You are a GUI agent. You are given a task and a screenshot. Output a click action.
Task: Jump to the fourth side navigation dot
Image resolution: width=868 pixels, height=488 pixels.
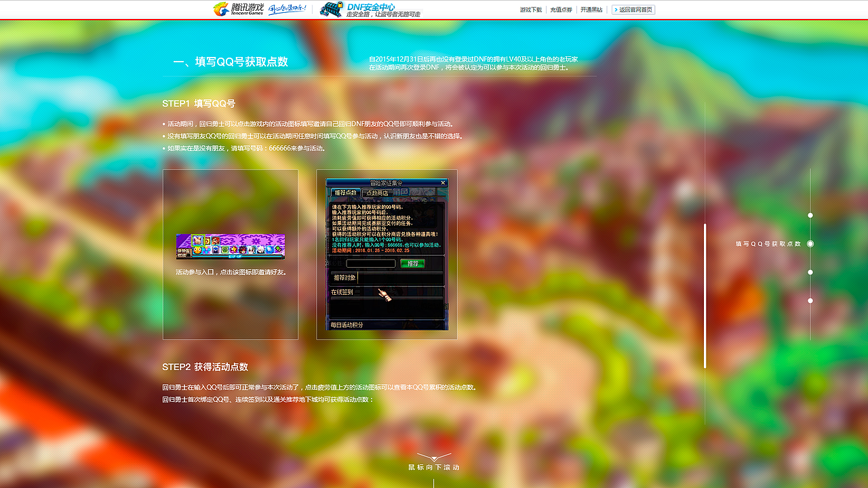[x=810, y=301]
